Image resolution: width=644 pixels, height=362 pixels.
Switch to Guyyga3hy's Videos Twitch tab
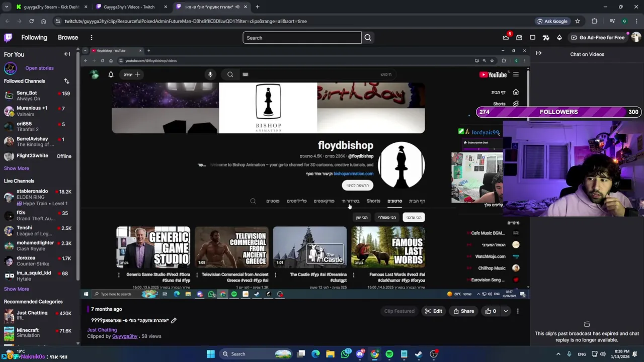pyautogui.click(x=131, y=7)
